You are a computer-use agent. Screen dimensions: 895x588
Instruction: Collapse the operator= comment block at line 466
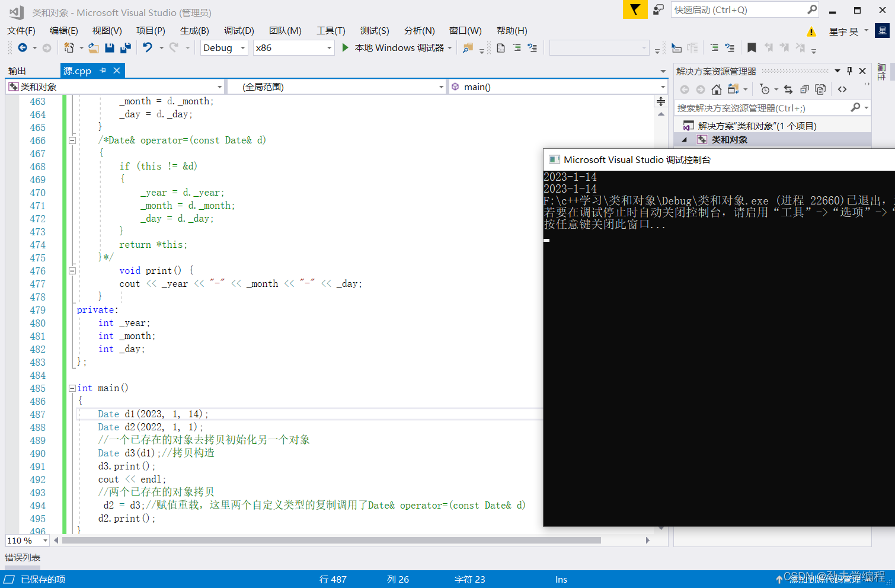coord(72,140)
